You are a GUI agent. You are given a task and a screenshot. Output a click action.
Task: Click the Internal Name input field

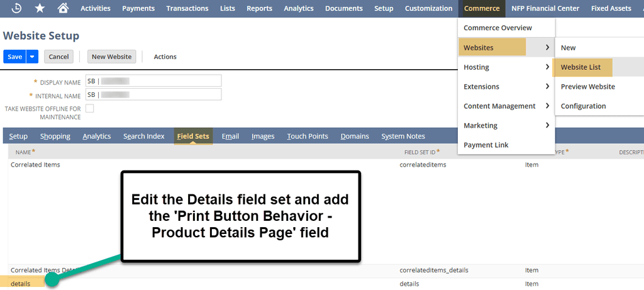[x=153, y=94]
